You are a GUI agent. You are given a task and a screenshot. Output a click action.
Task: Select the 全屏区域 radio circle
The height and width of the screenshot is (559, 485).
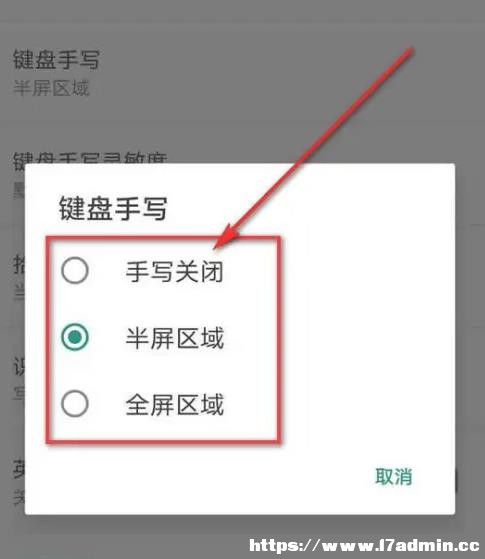tap(75, 404)
